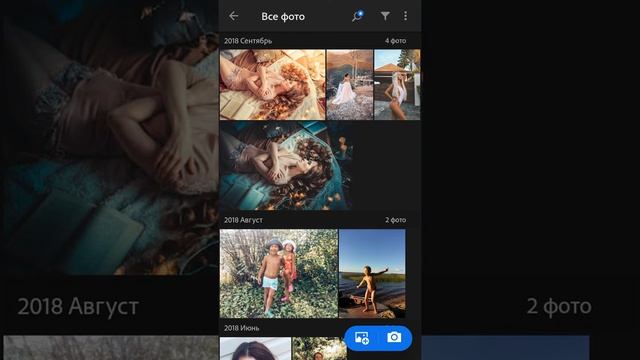Open the camera capture icon
The height and width of the screenshot is (360, 640).
394,338
